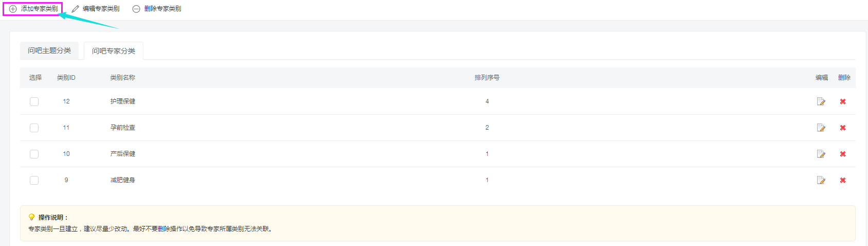Remove 产后保健 row using red X
Screen dimensions: 868x246
click(843, 154)
